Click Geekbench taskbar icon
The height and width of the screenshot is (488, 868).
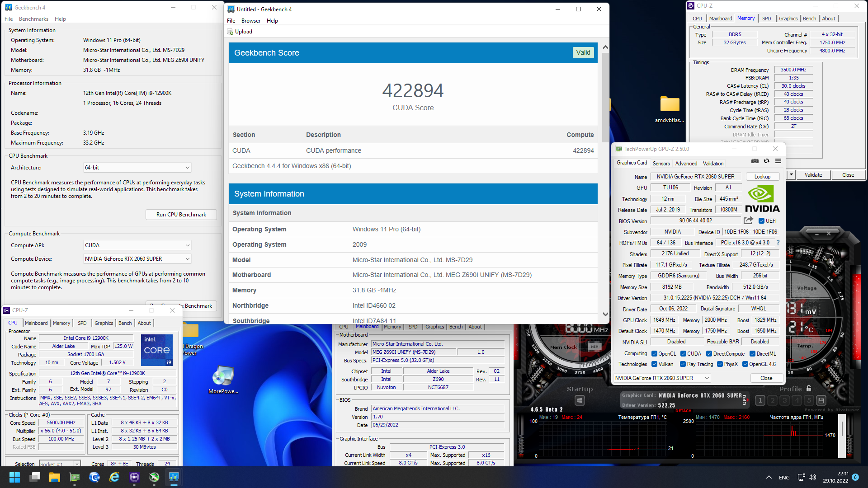point(174,477)
